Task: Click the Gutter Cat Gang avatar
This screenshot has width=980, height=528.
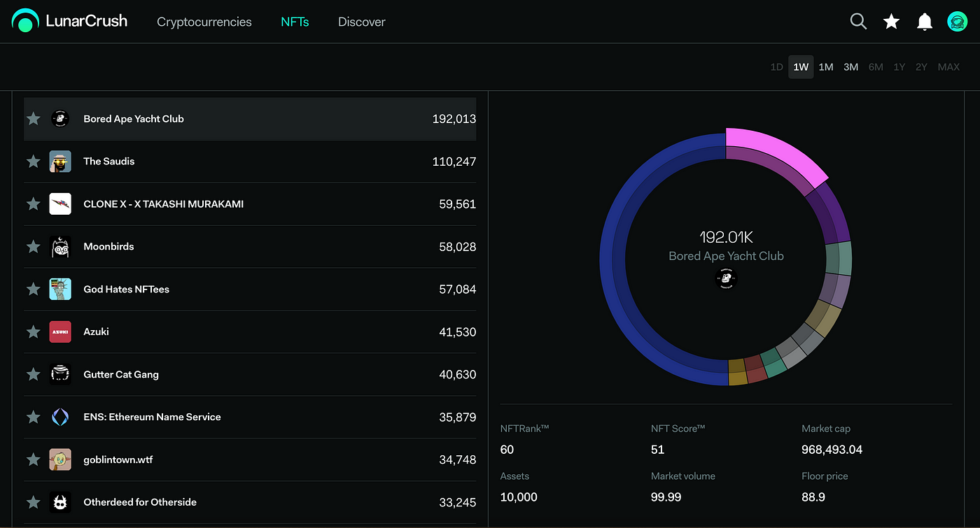Action: pos(60,374)
